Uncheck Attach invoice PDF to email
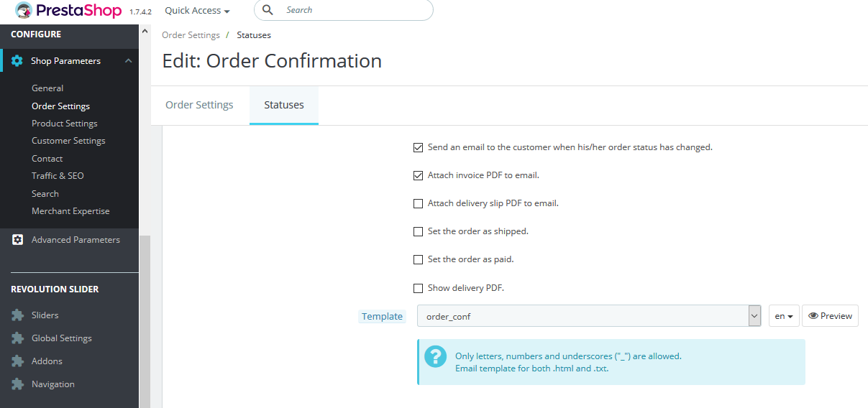 (418, 175)
